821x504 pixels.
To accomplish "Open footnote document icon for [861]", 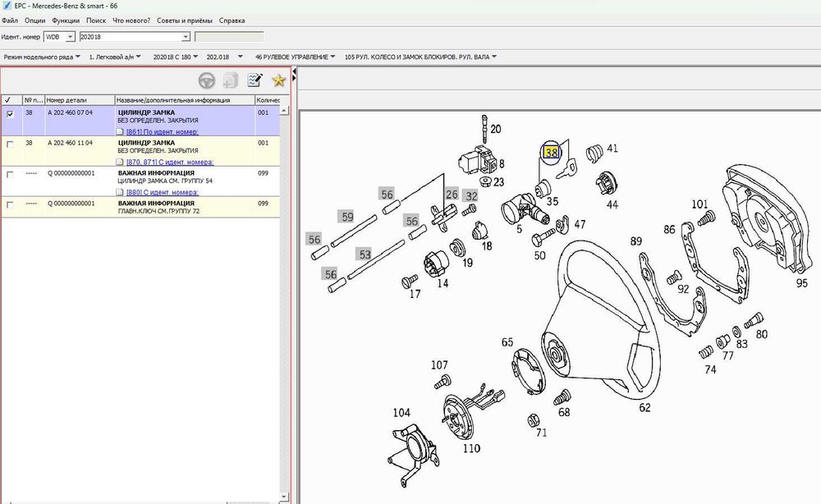I will [x=120, y=131].
